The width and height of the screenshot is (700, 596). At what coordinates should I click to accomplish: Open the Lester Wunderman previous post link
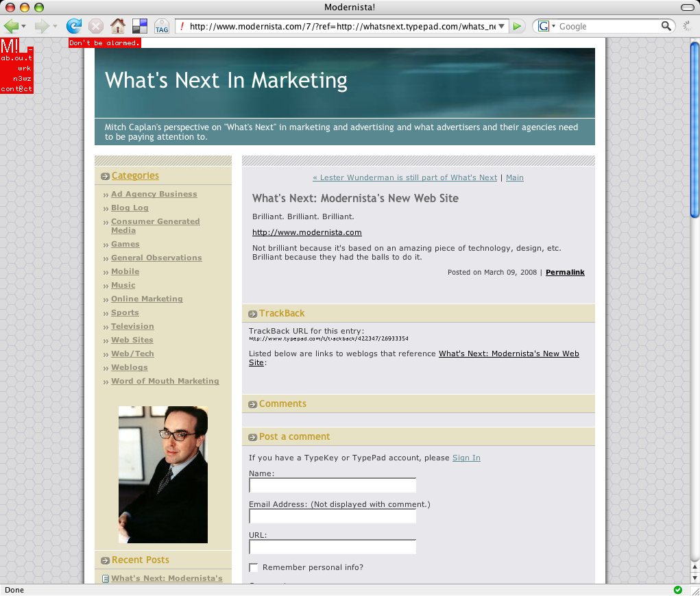click(x=405, y=177)
